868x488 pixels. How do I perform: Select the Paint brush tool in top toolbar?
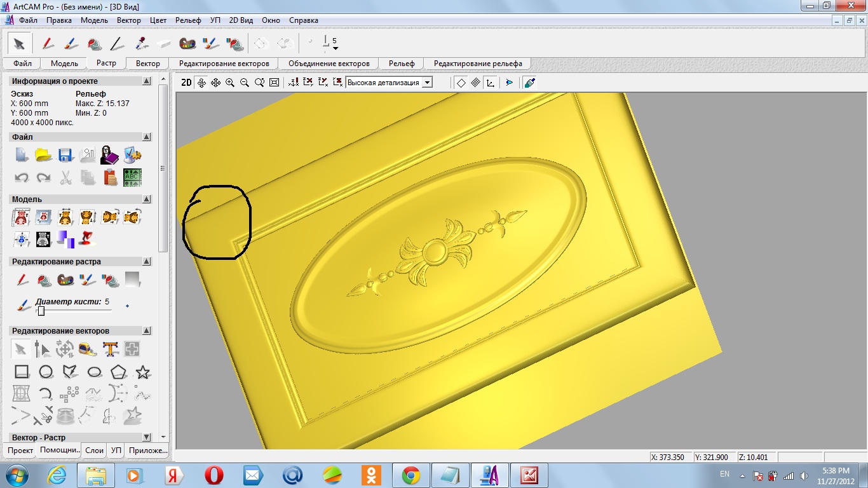(71, 44)
